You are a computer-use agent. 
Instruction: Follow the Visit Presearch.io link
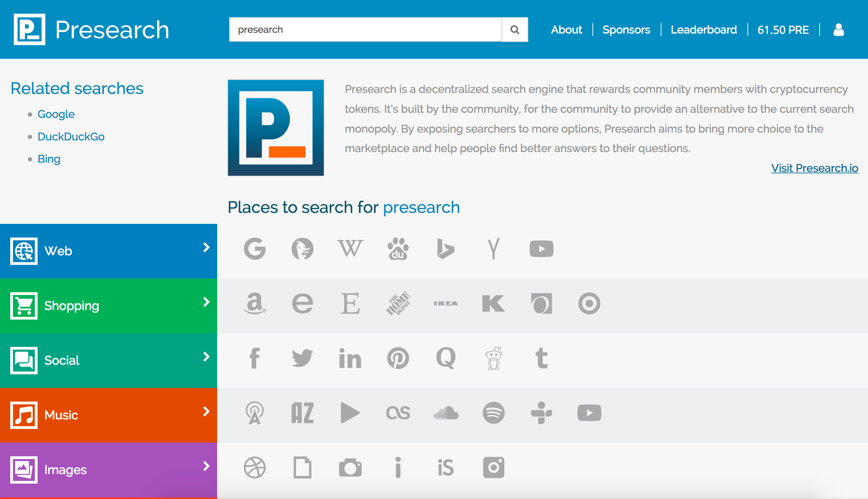tap(815, 168)
